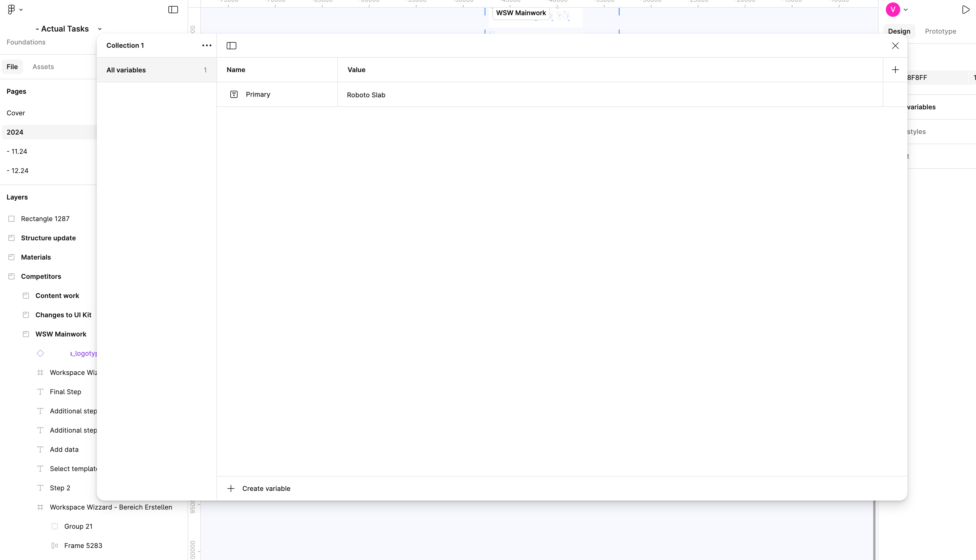Click Competitors section icon
Screen dimensions: 976x560
[11, 276]
